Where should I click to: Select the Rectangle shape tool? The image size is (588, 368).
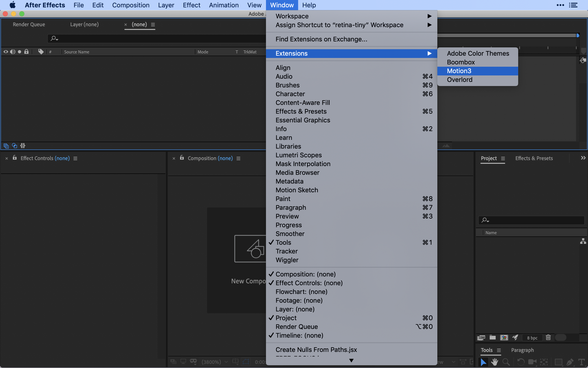[x=558, y=362]
